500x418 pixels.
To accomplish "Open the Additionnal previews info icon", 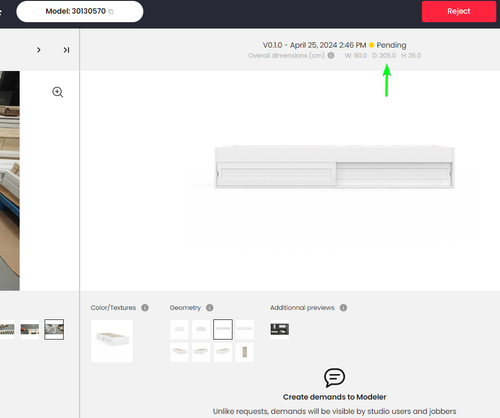I will (343, 308).
